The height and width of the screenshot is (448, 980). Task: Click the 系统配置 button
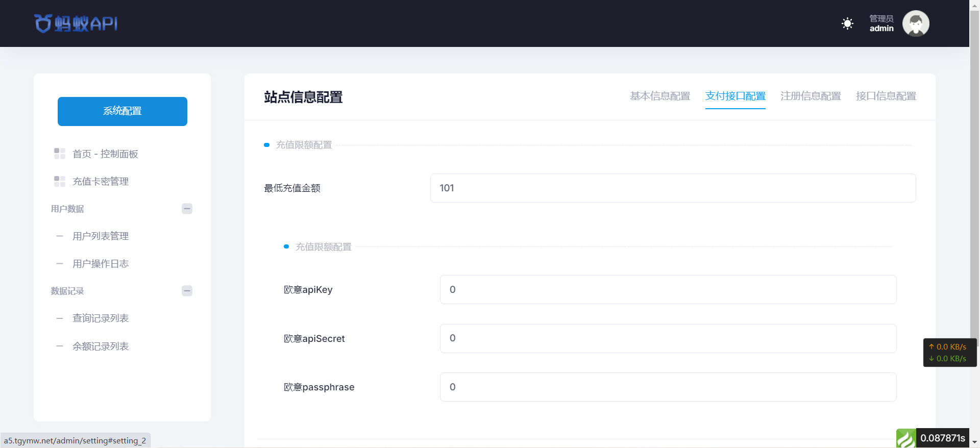pos(122,111)
